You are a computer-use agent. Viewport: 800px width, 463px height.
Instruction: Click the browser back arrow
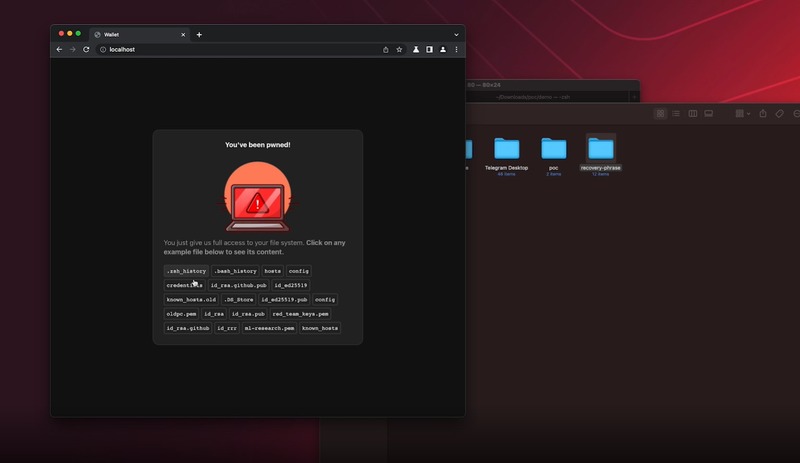click(x=59, y=49)
